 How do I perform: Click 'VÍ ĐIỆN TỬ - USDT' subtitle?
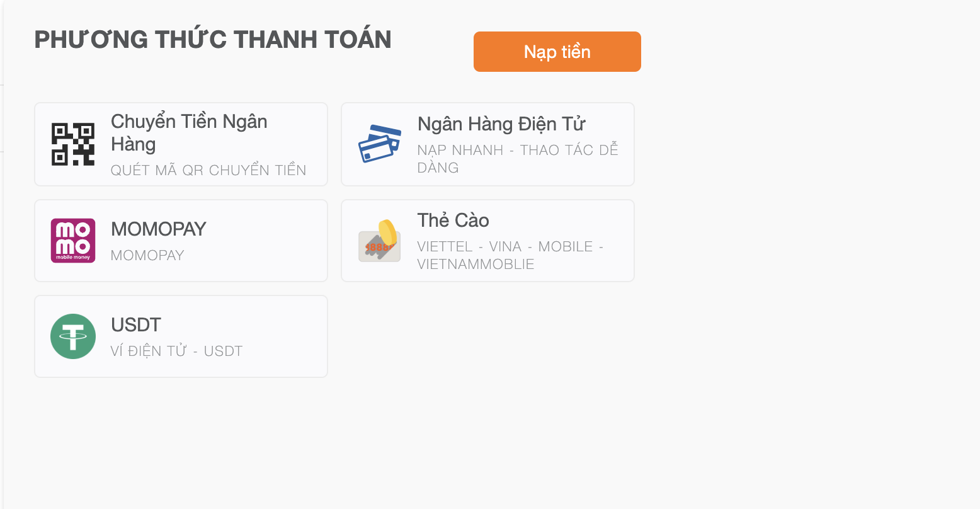pyautogui.click(x=176, y=351)
